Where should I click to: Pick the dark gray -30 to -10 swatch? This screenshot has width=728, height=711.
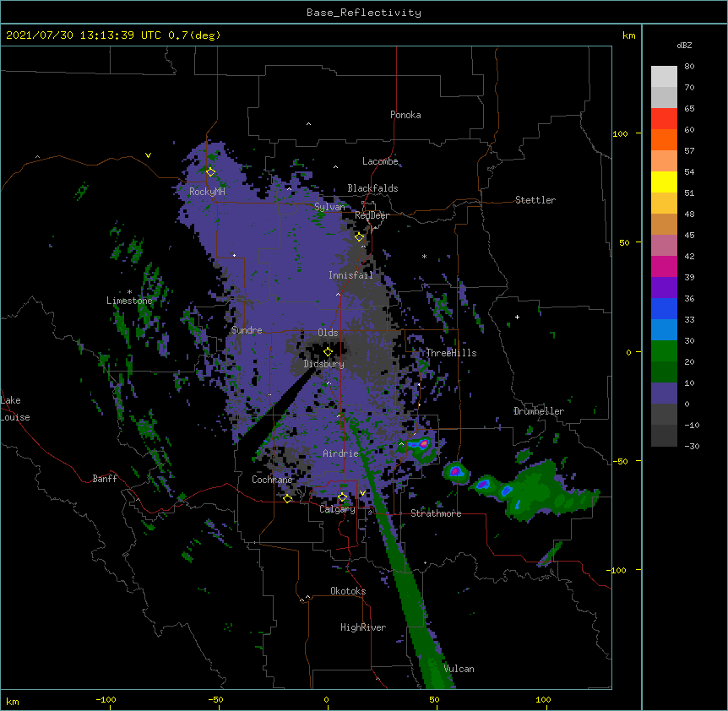point(664,436)
